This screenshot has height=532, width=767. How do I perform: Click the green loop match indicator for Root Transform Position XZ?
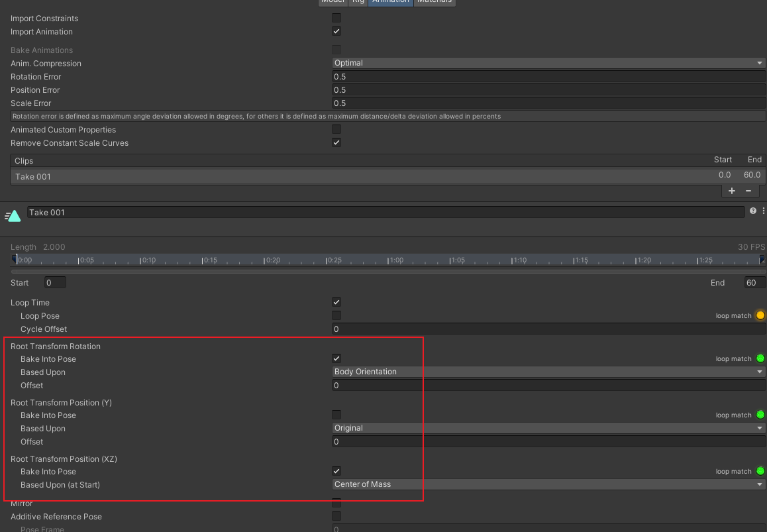[760, 471]
